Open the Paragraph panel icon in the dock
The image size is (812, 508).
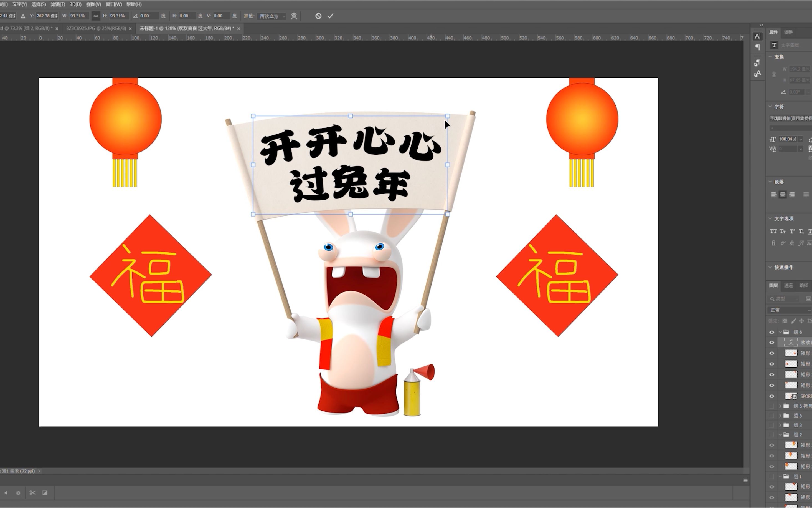tap(757, 47)
